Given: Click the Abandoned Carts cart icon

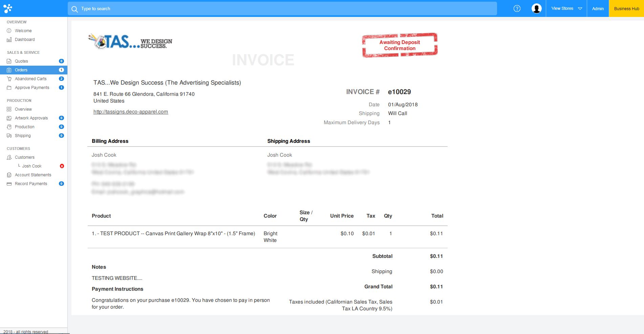Looking at the screenshot, I should pyautogui.click(x=9, y=79).
